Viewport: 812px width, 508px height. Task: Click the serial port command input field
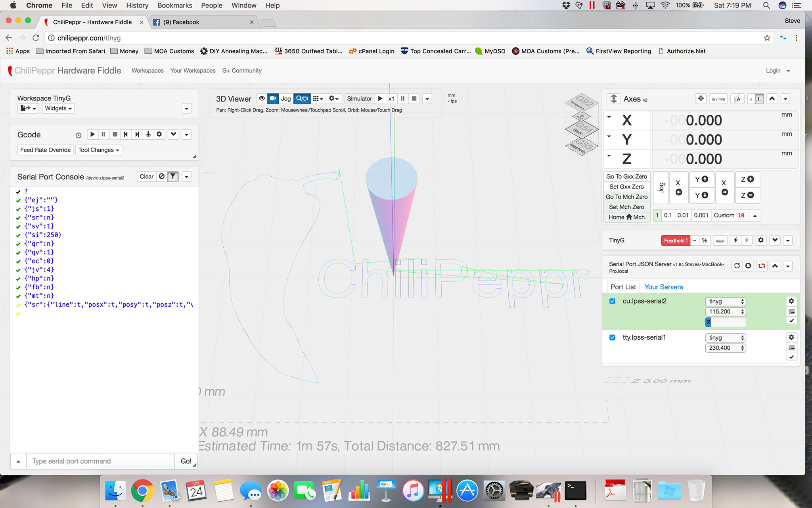tap(100, 461)
